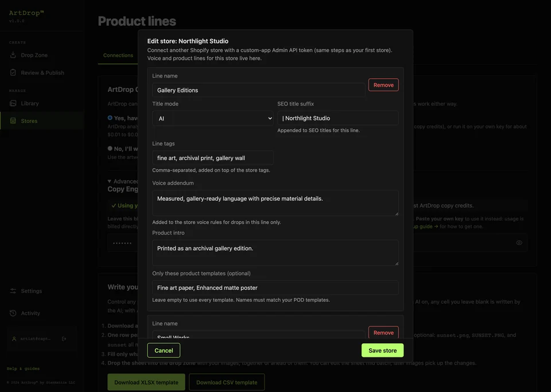Click the Stores shop icon

(x=13, y=121)
